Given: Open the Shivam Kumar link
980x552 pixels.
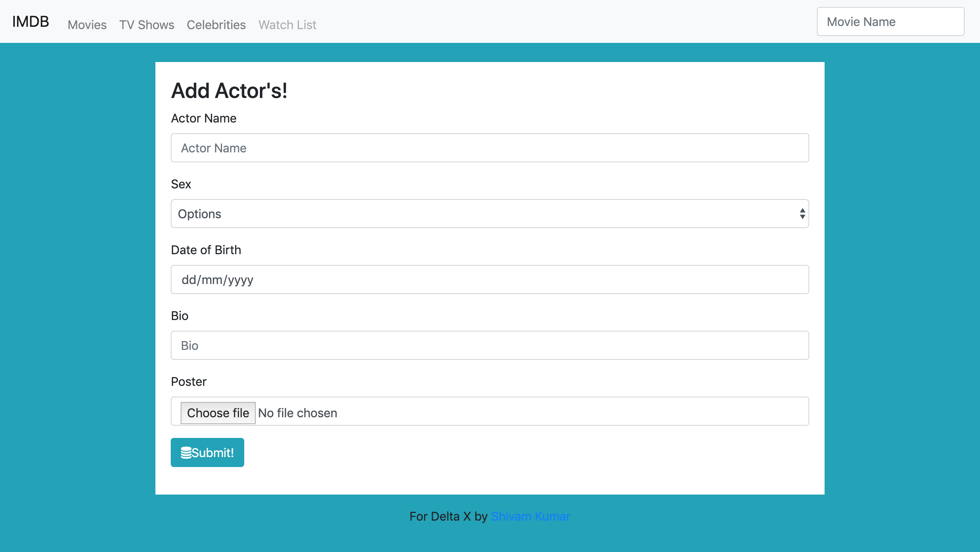Looking at the screenshot, I should 531,516.
